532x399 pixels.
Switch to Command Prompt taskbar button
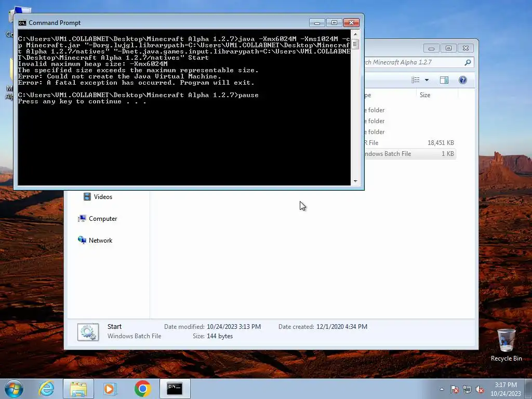pos(175,389)
